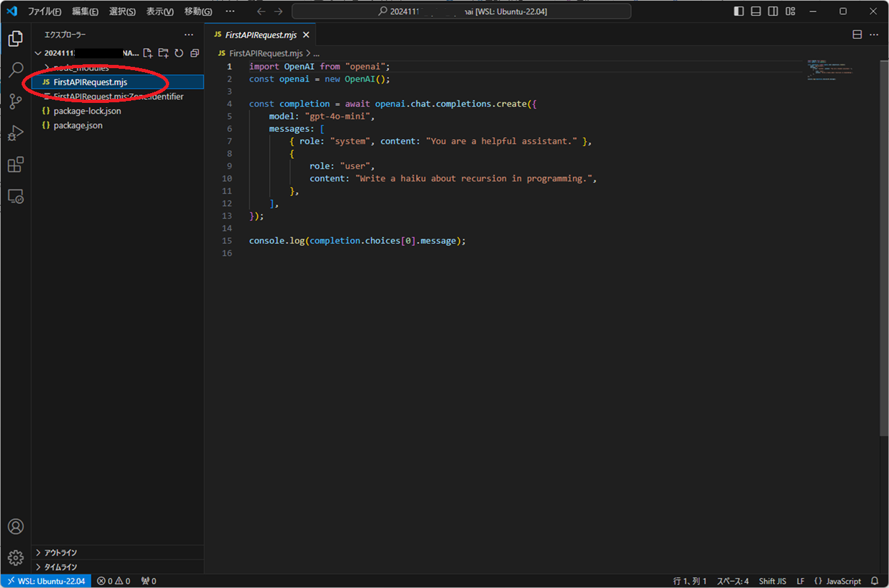Open the Run and Debug view

[x=16, y=133]
